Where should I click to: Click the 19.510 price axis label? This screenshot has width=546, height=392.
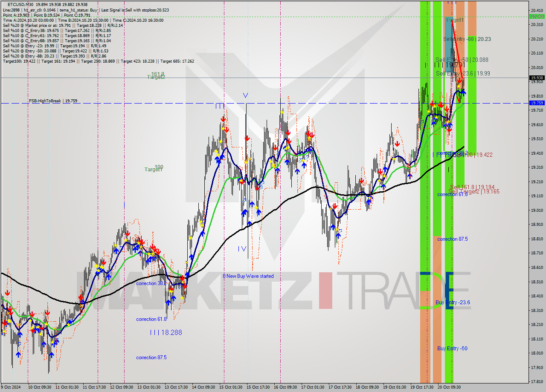click(537, 139)
